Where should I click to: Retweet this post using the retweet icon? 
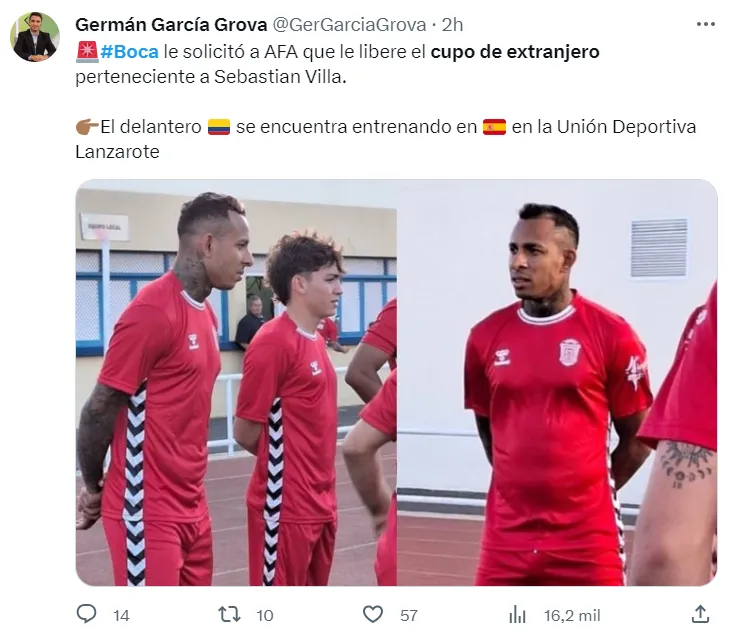click(229, 614)
